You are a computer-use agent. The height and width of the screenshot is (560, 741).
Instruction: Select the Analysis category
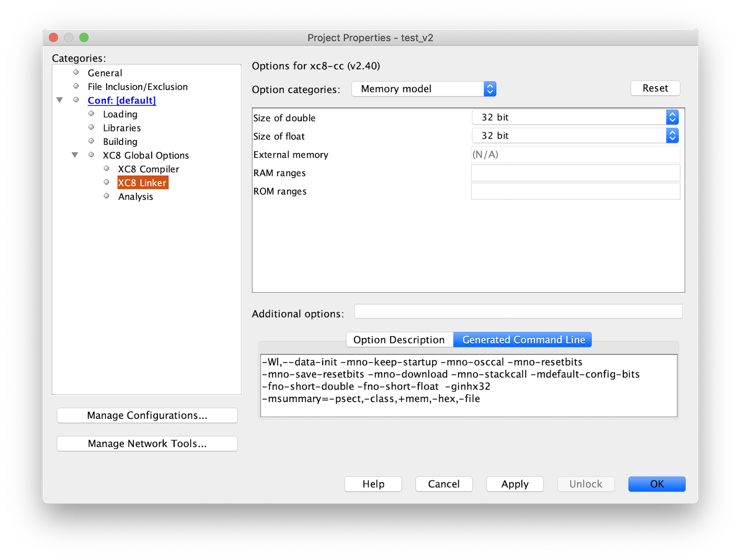(x=135, y=197)
